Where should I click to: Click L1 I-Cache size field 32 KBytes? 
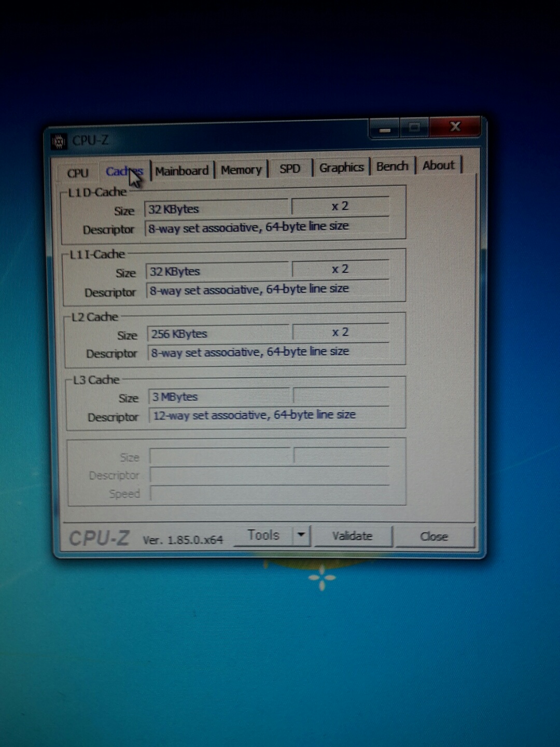click(x=217, y=271)
